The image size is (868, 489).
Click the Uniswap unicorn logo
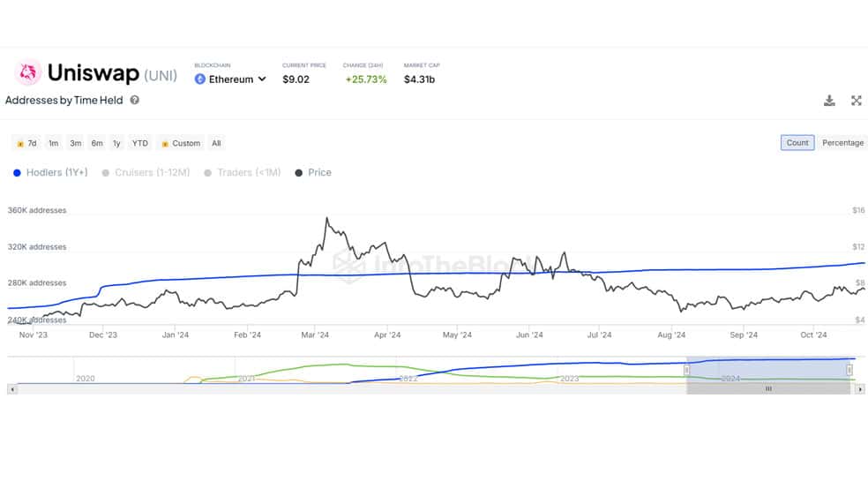[x=27, y=72]
